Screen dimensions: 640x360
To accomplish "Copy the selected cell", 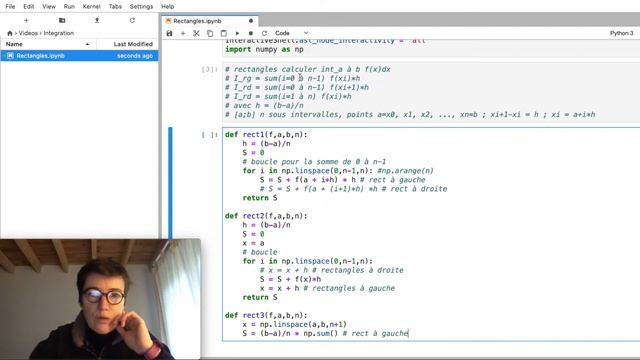I will point(210,33).
